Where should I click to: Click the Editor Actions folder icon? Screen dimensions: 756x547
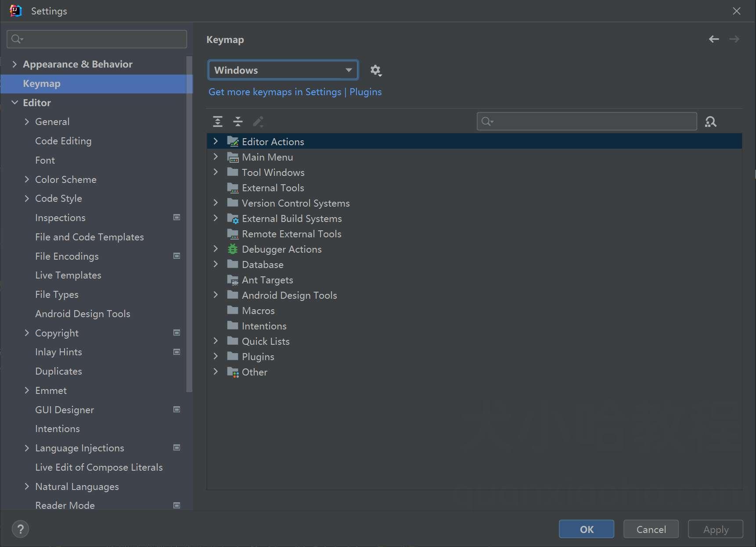click(x=233, y=141)
